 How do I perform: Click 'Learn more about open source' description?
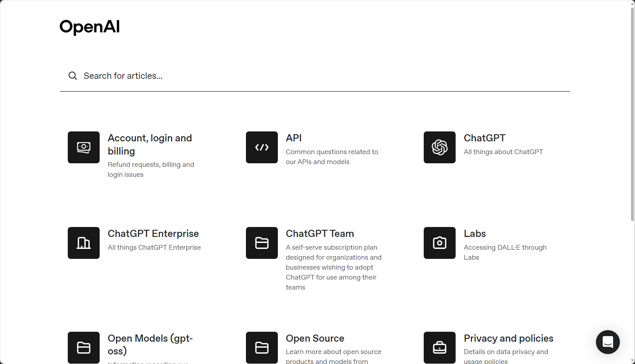(334, 356)
